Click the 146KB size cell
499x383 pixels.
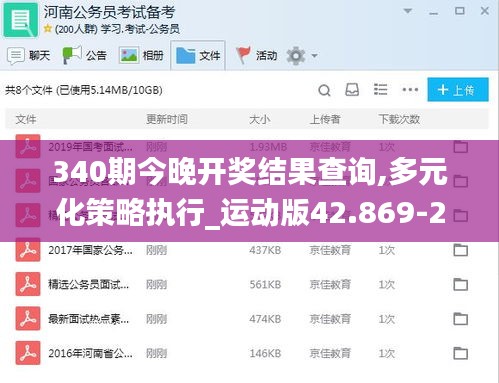(x=265, y=353)
